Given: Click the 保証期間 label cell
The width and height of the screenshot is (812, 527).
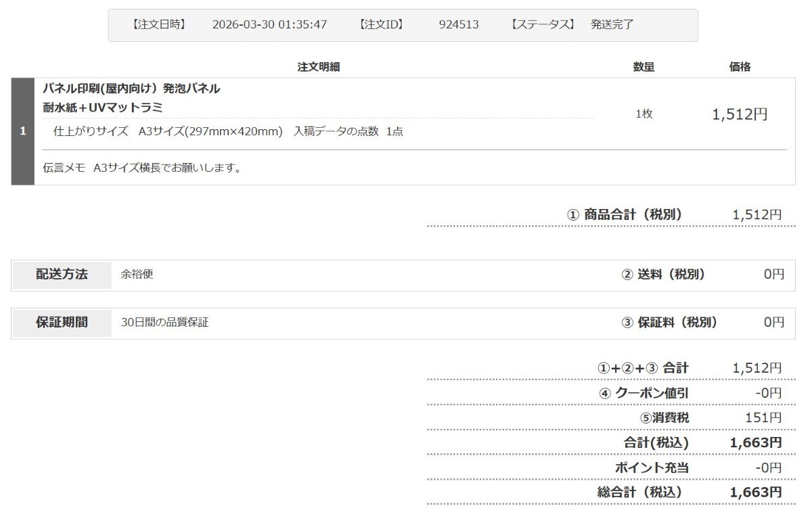Looking at the screenshot, I should pos(62,323).
